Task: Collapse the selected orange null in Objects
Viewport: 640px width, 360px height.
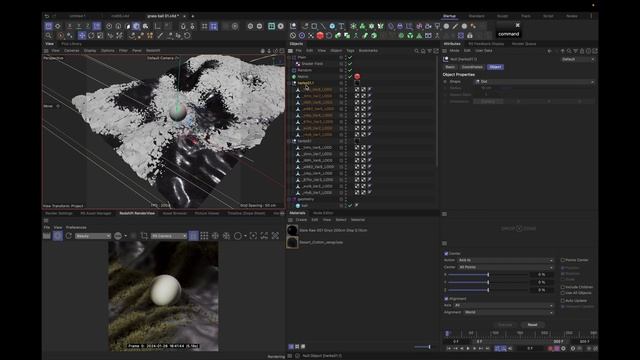Action: (289, 83)
